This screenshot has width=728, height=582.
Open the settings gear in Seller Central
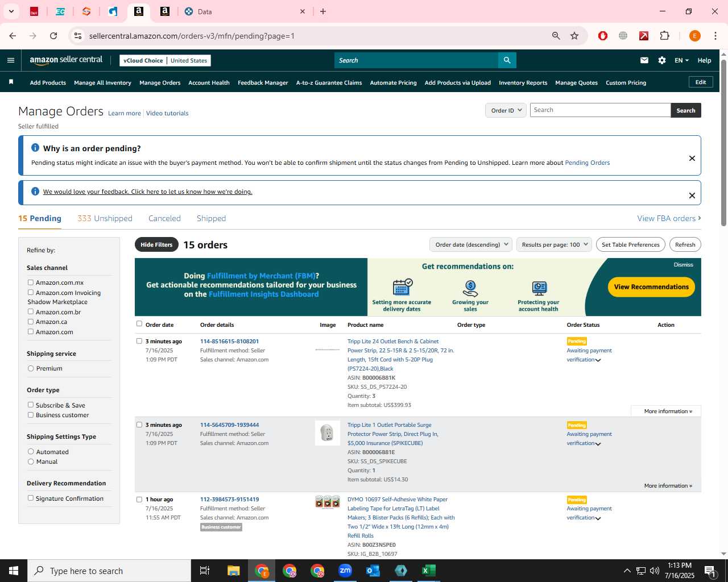click(662, 60)
